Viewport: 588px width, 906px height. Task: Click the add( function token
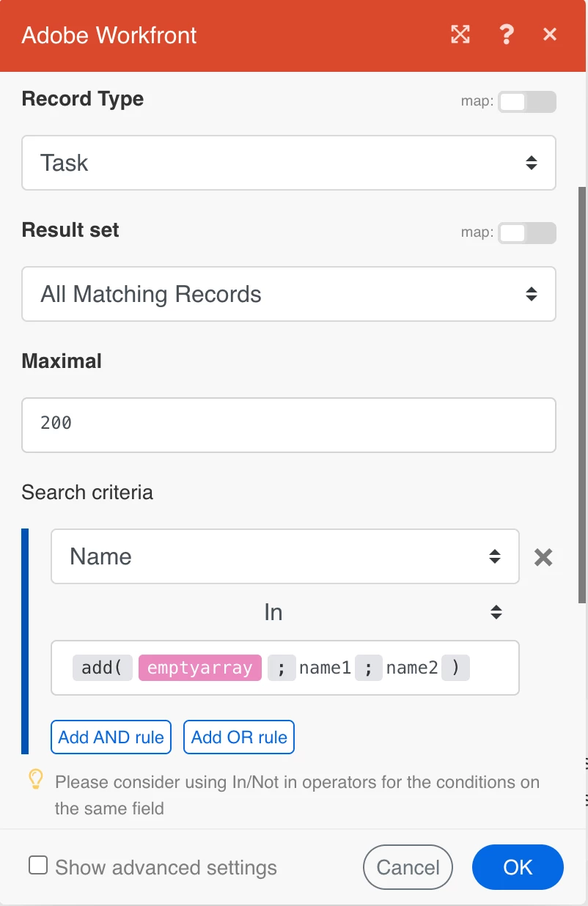tap(103, 668)
